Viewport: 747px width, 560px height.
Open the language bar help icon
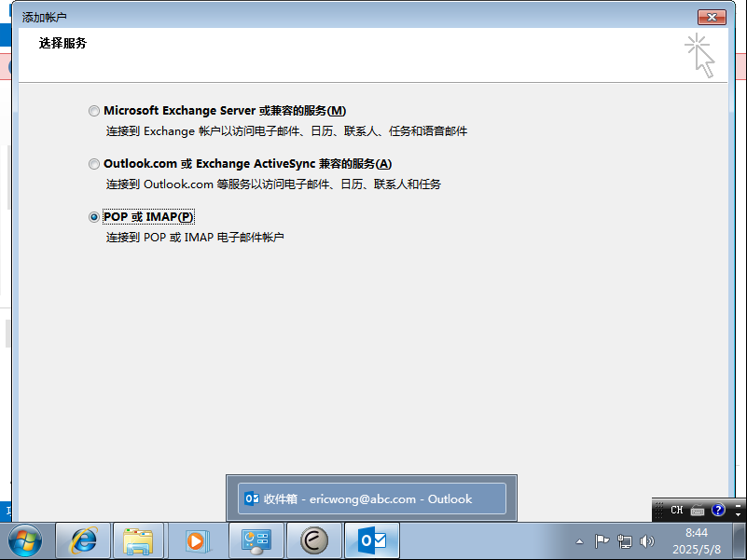tap(718, 510)
